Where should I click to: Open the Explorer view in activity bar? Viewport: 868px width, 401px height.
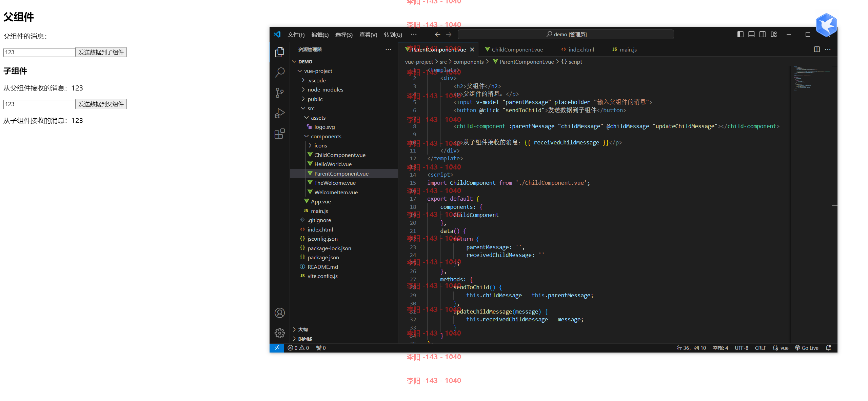(x=279, y=52)
